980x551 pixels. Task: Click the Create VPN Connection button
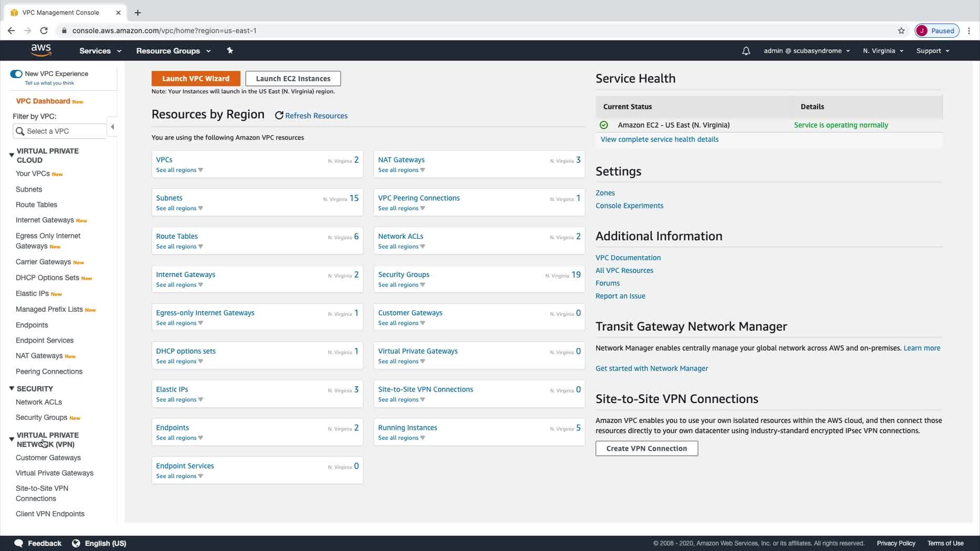pos(647,449)
